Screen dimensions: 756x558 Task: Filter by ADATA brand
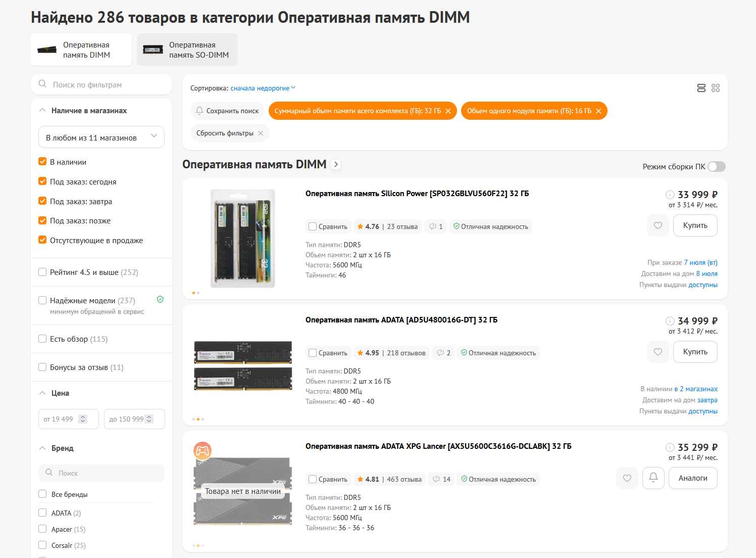click(x=42, y=513)
